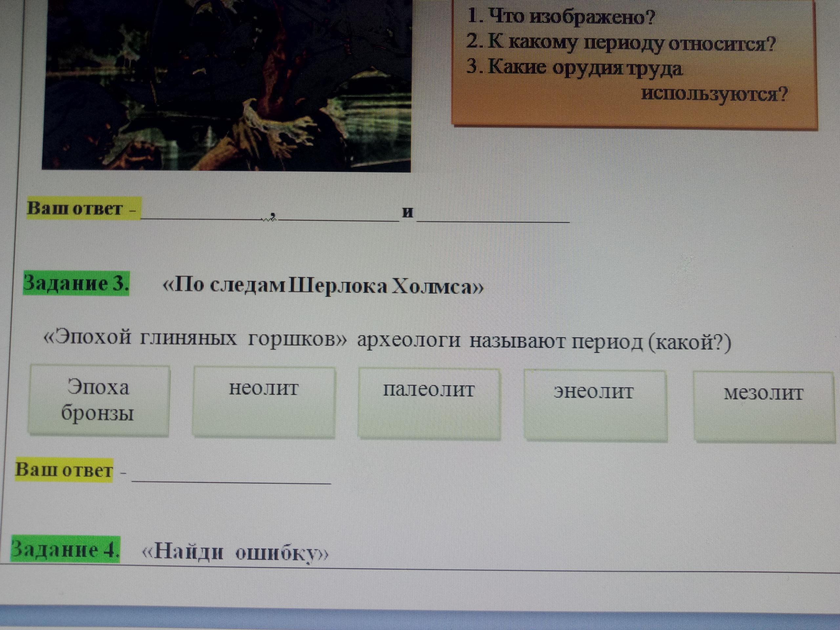Choose the 'палеолит' option box

point(429,404)
